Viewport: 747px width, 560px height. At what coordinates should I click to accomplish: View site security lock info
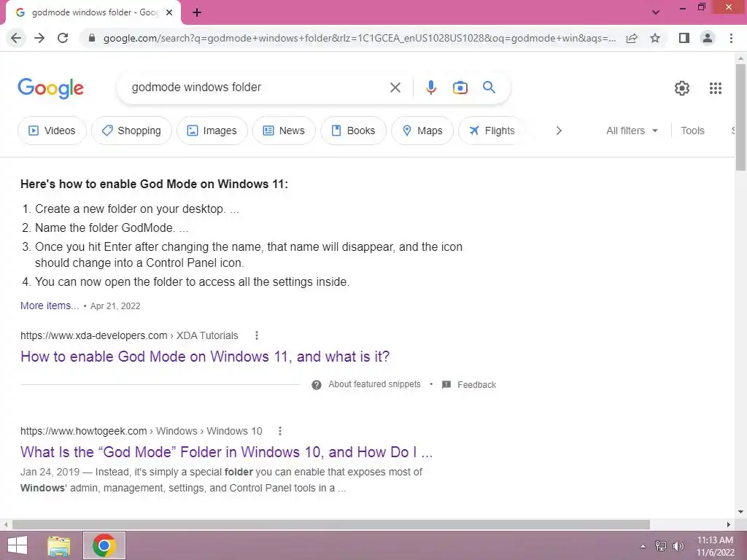point(92,38)
